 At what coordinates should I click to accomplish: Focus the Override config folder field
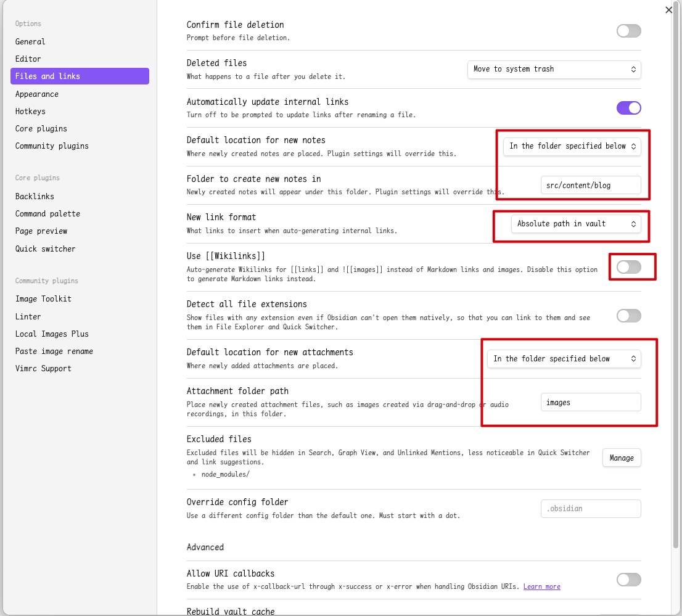click(x=590, y=509)
